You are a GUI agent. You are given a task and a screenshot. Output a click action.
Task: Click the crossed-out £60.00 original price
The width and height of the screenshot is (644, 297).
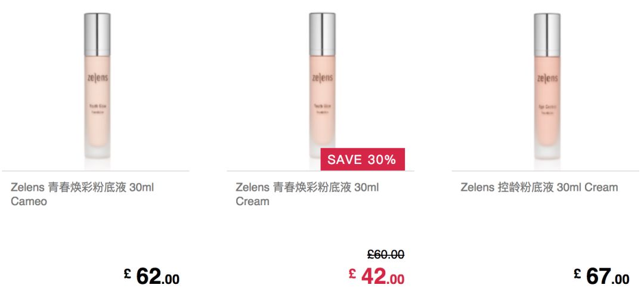tap(386, 255)
